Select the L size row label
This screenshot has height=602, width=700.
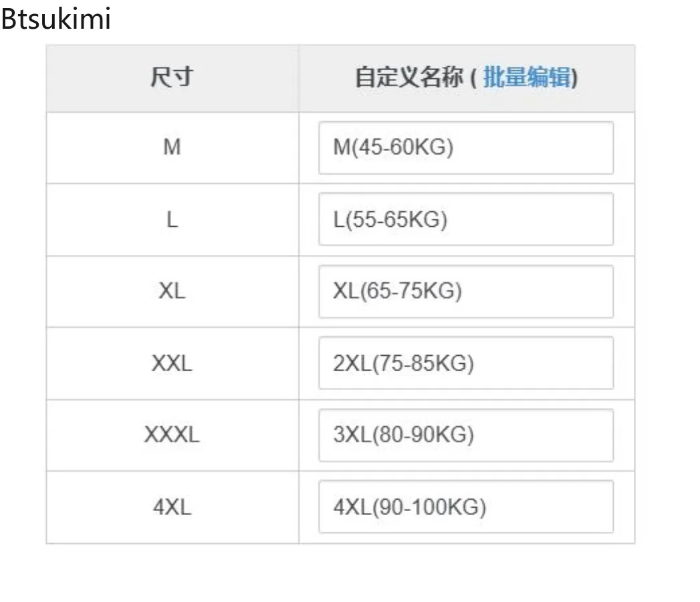click(172, 219)
